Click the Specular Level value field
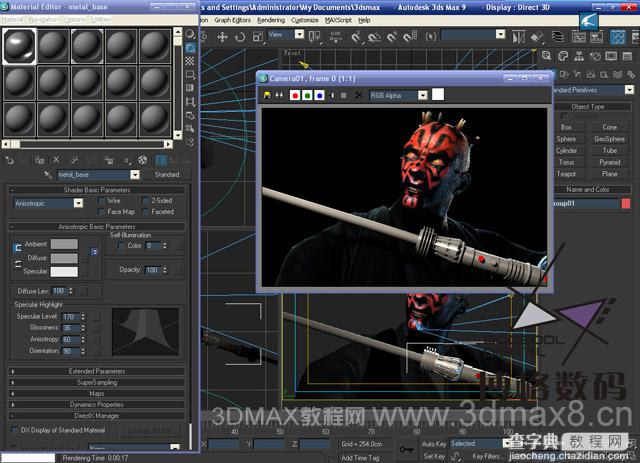 pyautogui.click(x=71, y=316)
